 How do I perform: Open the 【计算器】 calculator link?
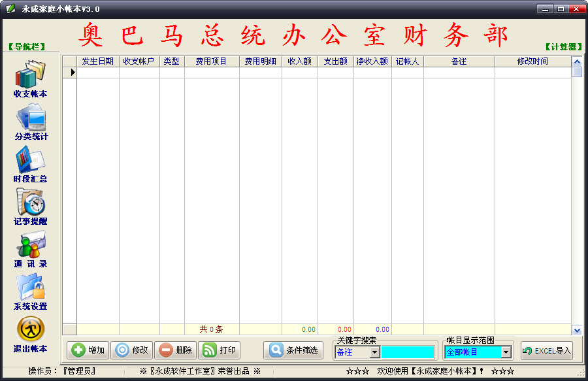tap(564, 47)
